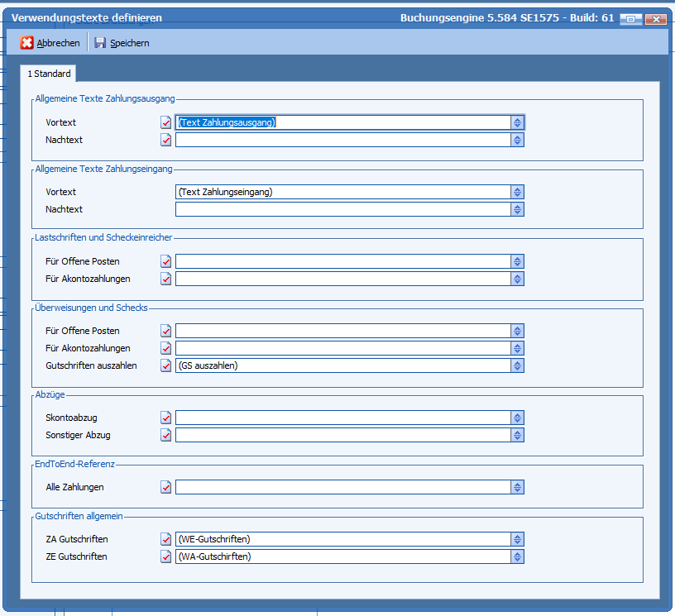
Task: Click into the Nachtext Zahlungseingang input field
Action: pos(342,209)
